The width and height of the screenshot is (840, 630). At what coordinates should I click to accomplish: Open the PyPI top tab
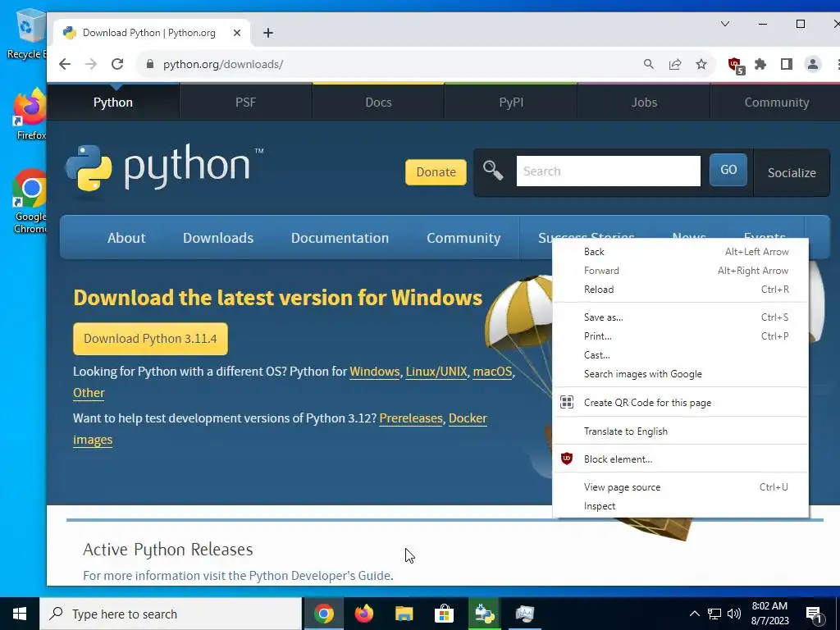[x=511, y=102]
